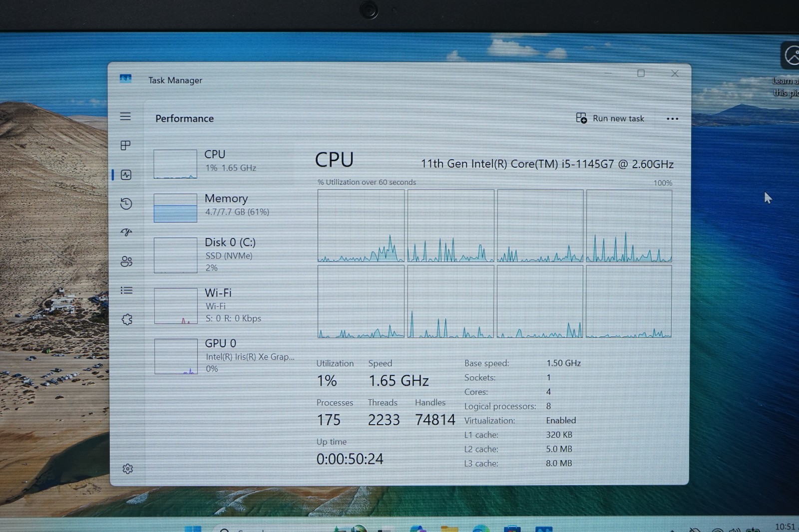Select the Disk 0 (C:) entry
This screenshot has height=532, width=799.
coord(226,255)
